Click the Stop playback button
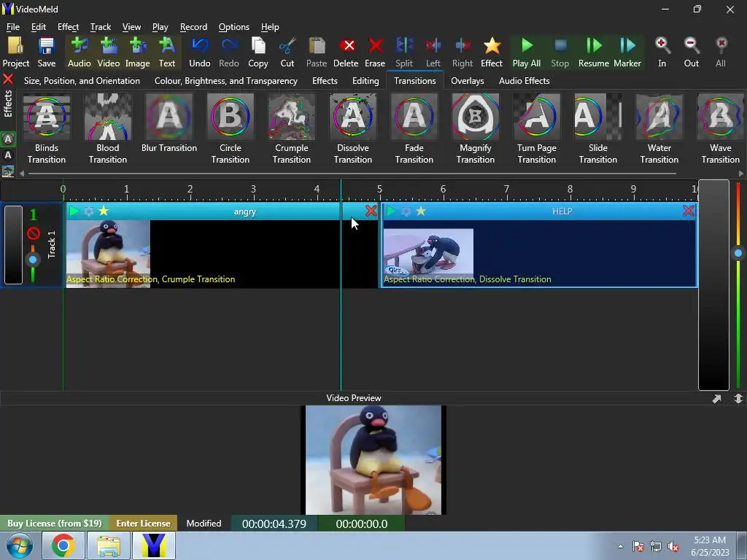The width and height of the screenshot is (747, 560). pos(560,52)
